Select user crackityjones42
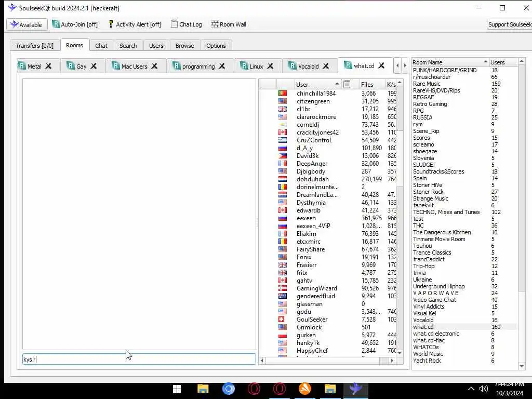The width and height of the screenshot is (532, 399). (317, 132)
